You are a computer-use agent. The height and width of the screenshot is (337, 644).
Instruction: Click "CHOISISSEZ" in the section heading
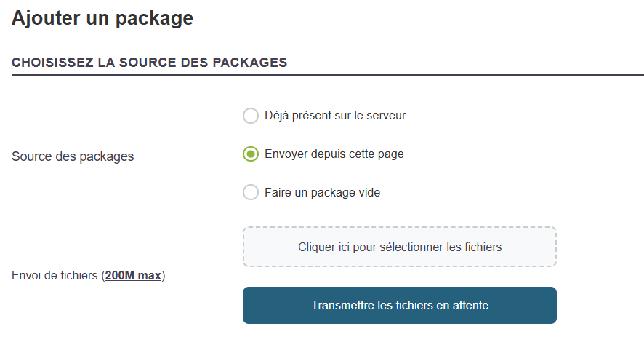(x=52, y=63)
